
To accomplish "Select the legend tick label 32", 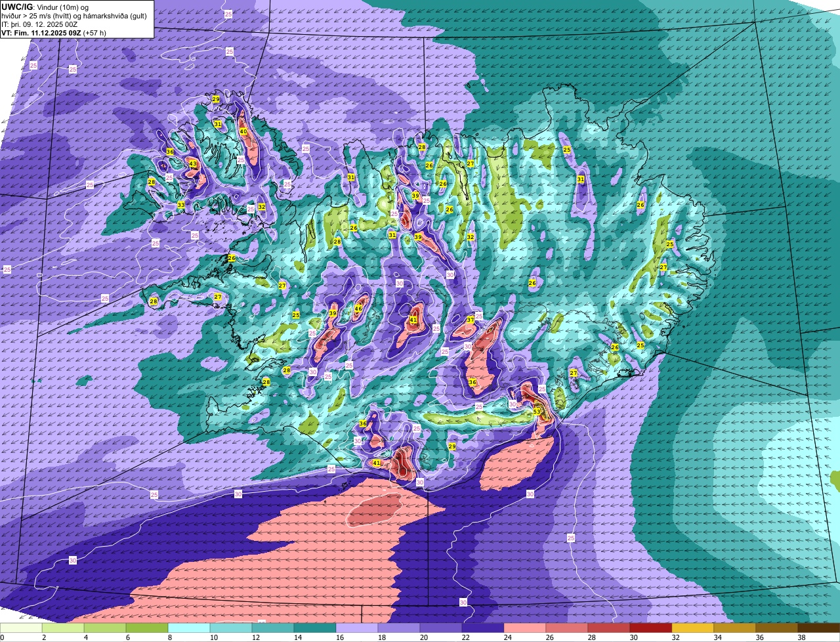I will [x=677, y=637].
